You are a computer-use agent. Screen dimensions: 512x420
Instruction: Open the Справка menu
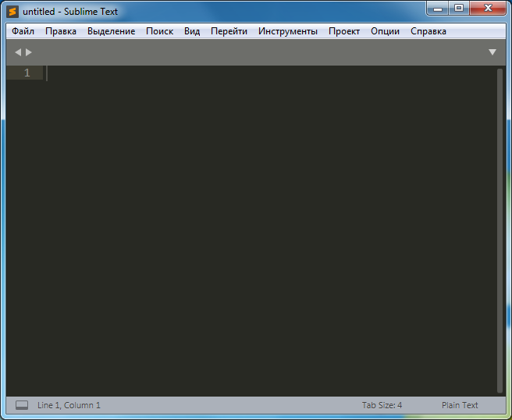(428, 31)
